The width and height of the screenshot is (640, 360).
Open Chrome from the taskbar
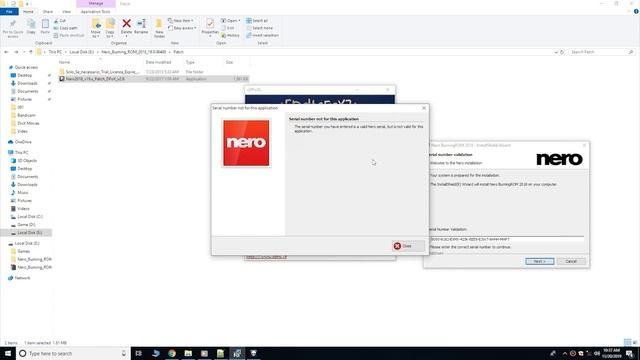[x=172, y=353]
